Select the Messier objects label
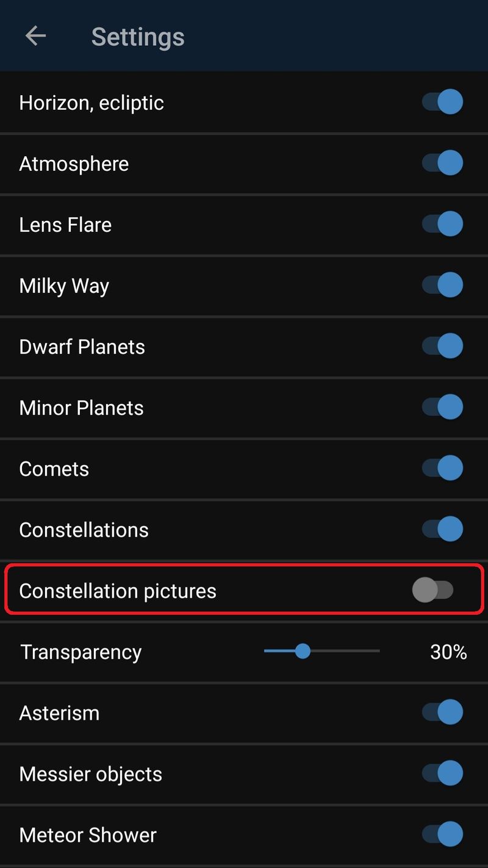Viewport: 488px width, 868px height. point(91,774)
